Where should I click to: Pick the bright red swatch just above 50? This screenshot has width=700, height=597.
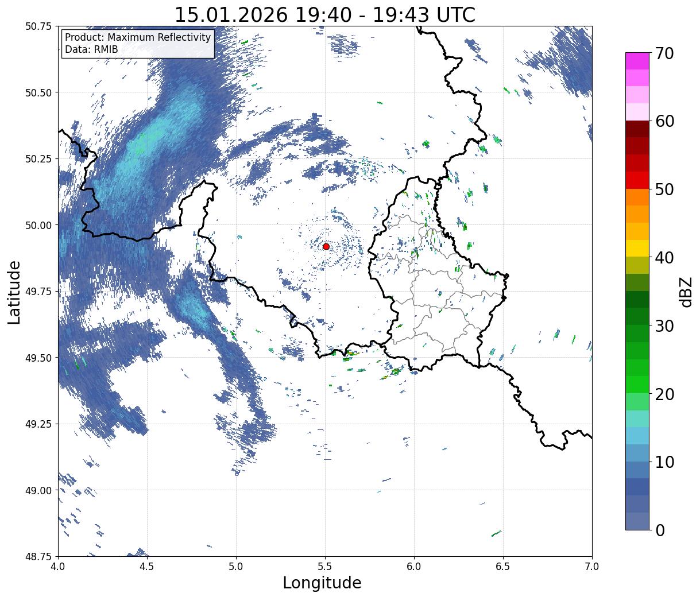637,180
